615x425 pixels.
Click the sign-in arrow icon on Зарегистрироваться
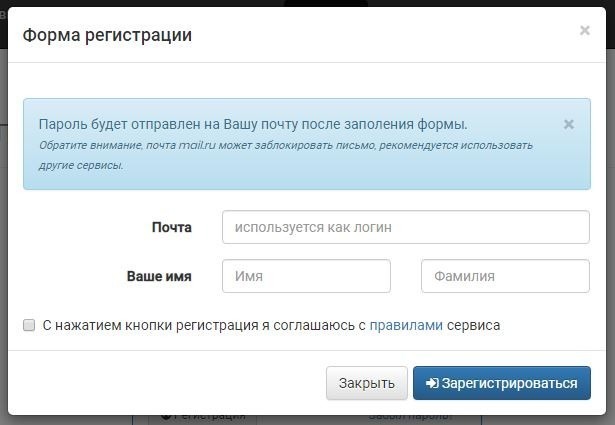click(432, 383)
